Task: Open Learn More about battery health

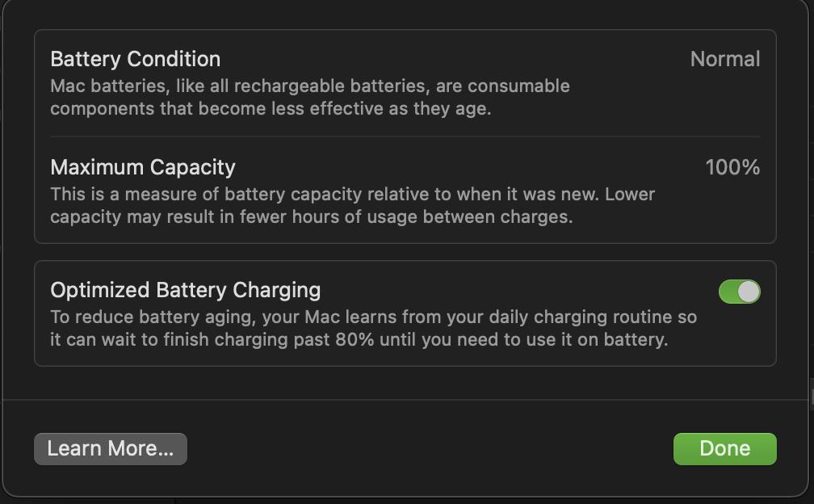Action: click(x=111, y=449)
